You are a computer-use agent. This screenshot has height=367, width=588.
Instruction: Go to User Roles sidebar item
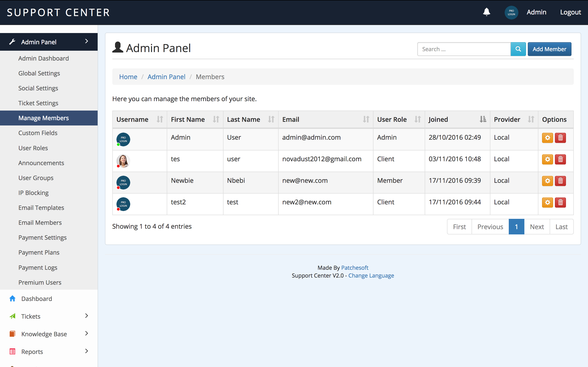click(x=33, y=148)
